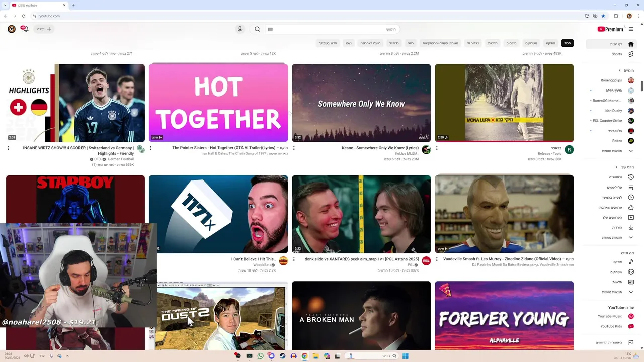Click the PGL channel avatar
This screenshot has width=644, height=362.
(426, 260)
